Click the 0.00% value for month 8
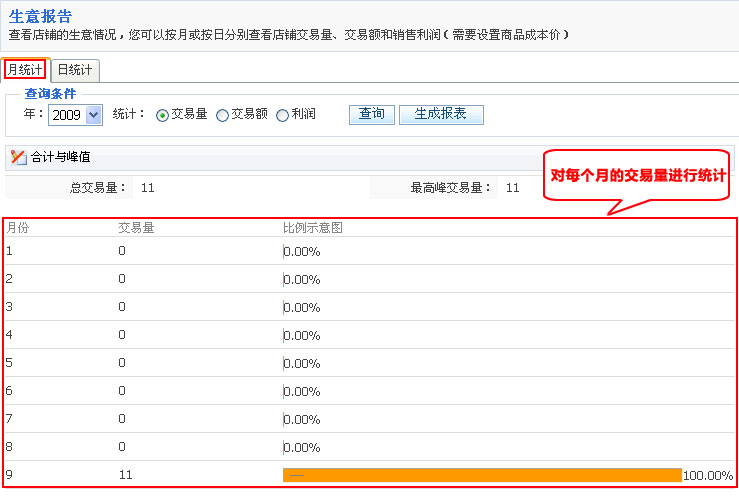 302,447
